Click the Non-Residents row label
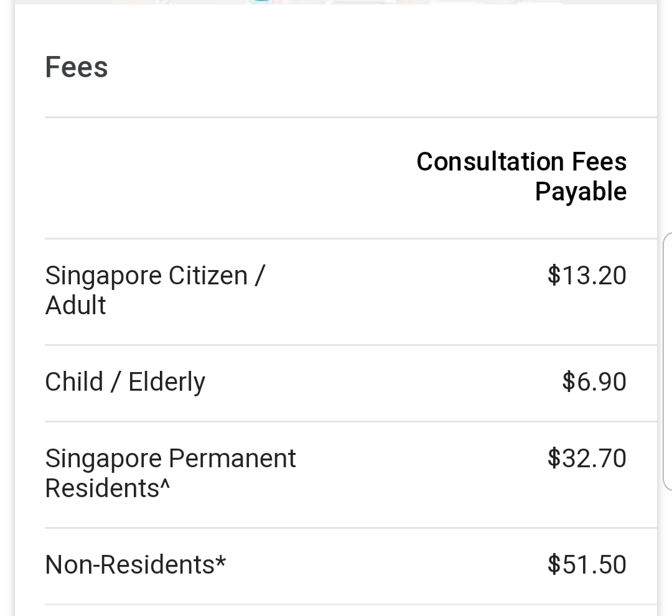 pyautogui.click(x=135, y=564)
